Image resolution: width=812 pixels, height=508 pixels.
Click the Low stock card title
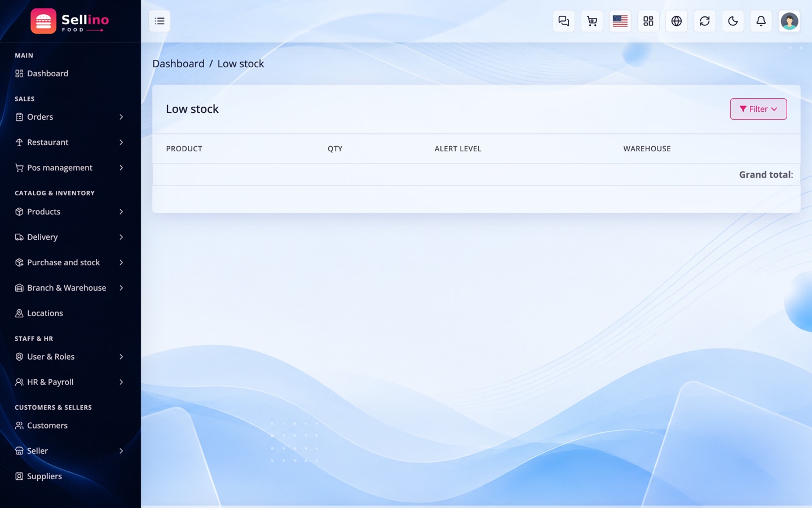pos(192,109)
